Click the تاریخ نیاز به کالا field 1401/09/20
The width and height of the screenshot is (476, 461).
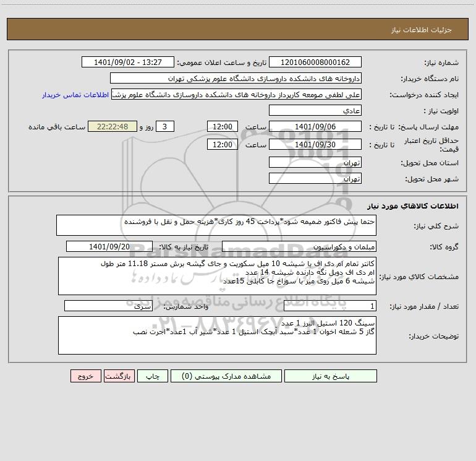[x=109, y=246]
